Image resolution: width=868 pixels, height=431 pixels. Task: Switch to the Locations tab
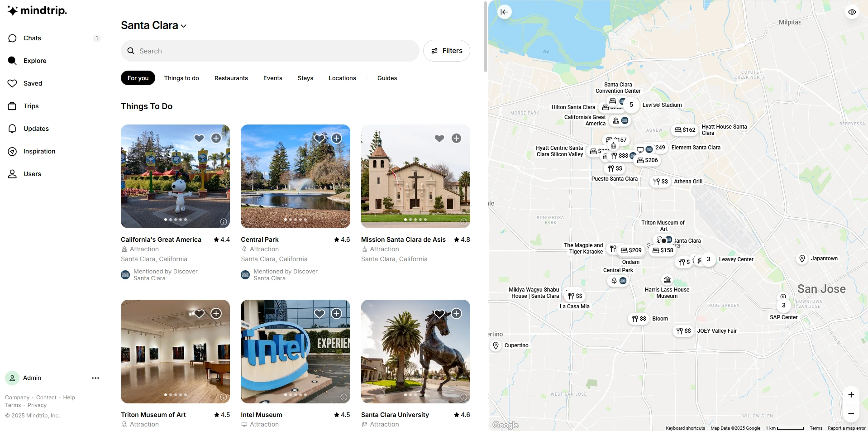tap(342, 78)
